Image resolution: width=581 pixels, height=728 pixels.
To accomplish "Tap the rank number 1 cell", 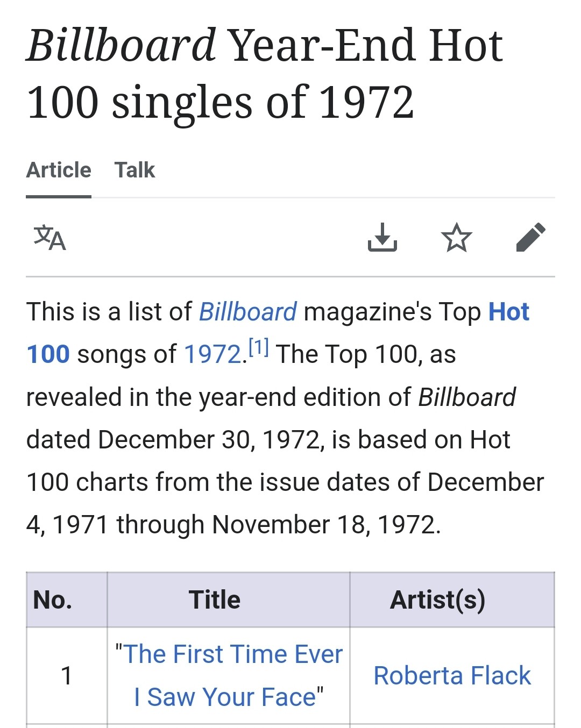I will (x=67, y=676).
